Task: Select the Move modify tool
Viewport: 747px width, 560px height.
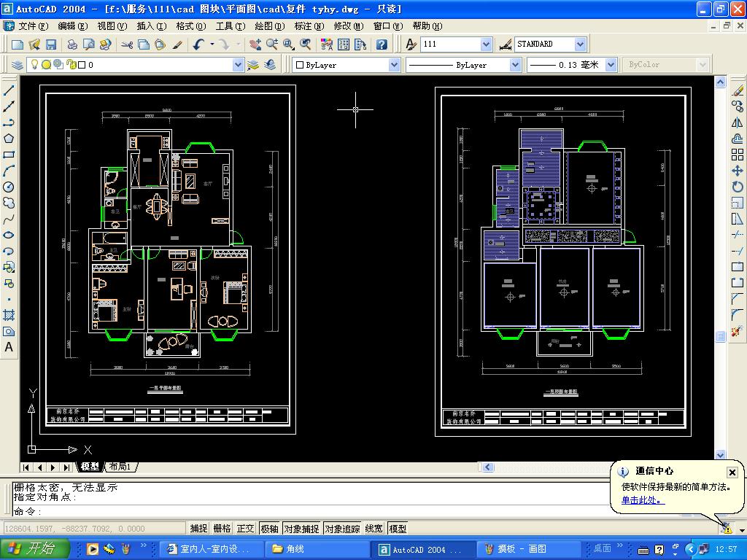Action: pyautogui.click(x=738, y=171)
